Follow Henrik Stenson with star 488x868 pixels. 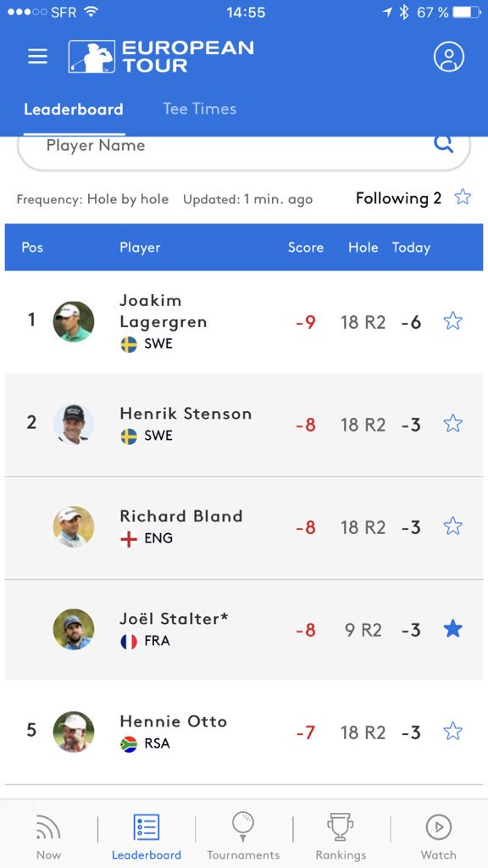(x=452, y=424)
